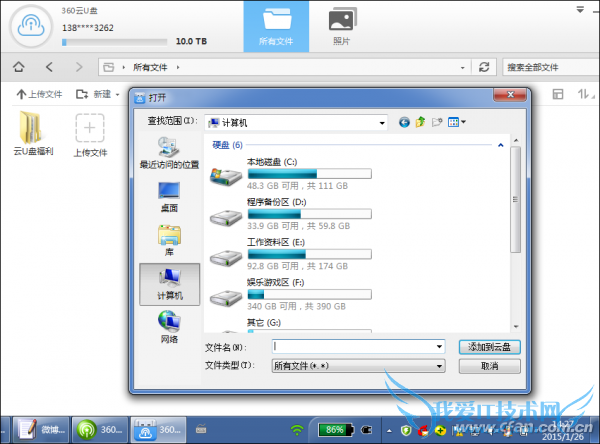Switch to the 照片 tab

tap(342, 26)
